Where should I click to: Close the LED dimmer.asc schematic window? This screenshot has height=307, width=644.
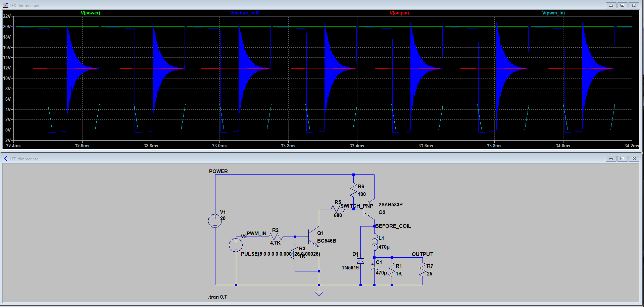click(x=634, y=159)
